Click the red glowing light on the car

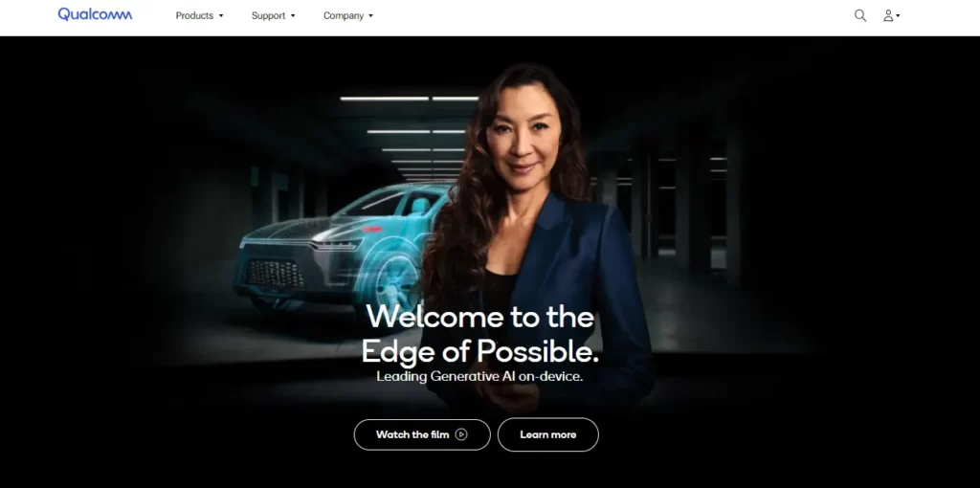(x=371, y=230)
